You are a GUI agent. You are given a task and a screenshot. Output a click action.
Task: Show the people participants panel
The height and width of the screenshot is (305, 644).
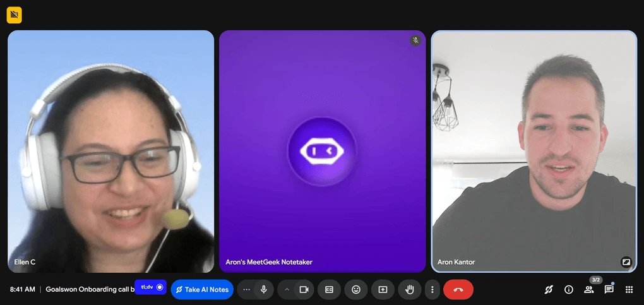pos(589,289)
